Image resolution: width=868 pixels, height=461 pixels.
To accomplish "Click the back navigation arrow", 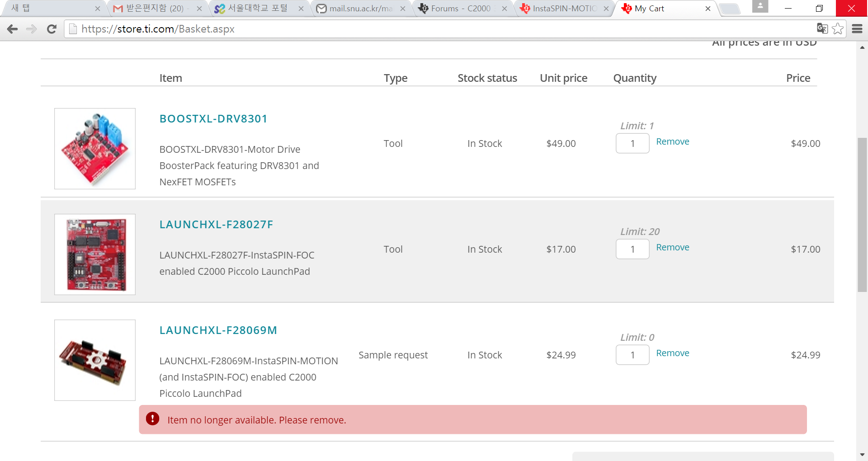I will [12, 29].
